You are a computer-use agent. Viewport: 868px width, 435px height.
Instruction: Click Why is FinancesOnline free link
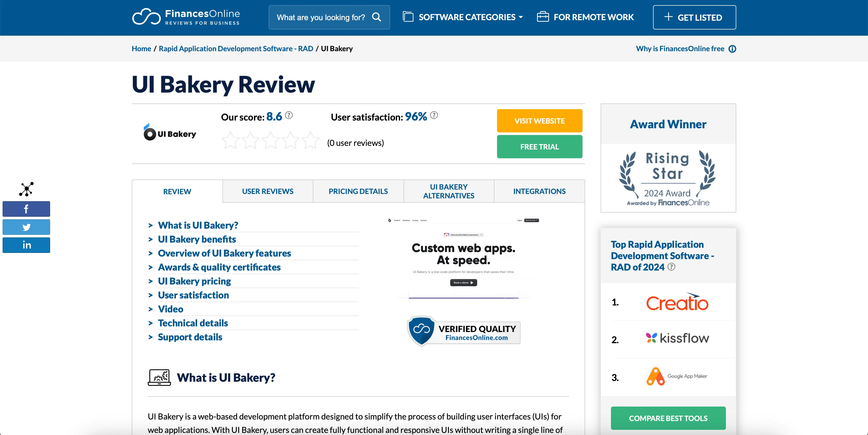click(680, 49)
